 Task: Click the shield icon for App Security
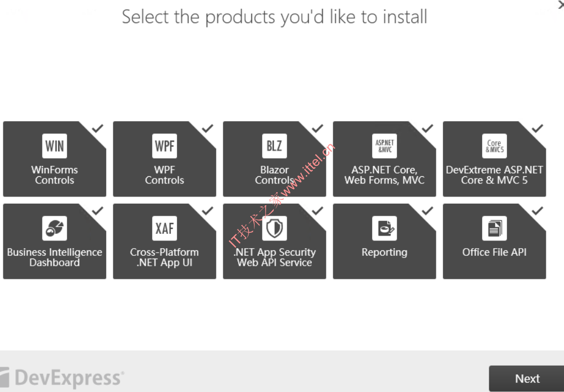(x=274, y=228)
